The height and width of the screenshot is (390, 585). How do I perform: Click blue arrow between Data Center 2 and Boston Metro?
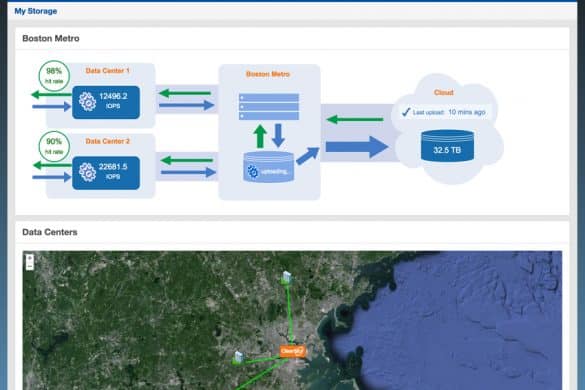click(x=188, y=172)
